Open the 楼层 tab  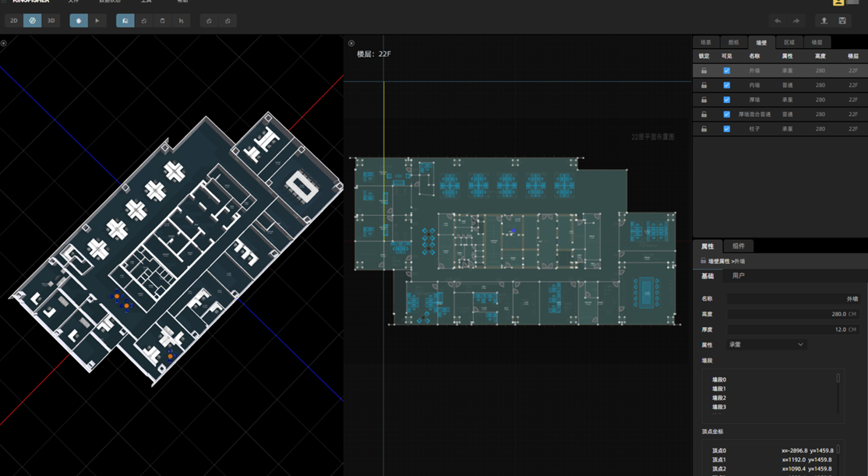point(817,42)
